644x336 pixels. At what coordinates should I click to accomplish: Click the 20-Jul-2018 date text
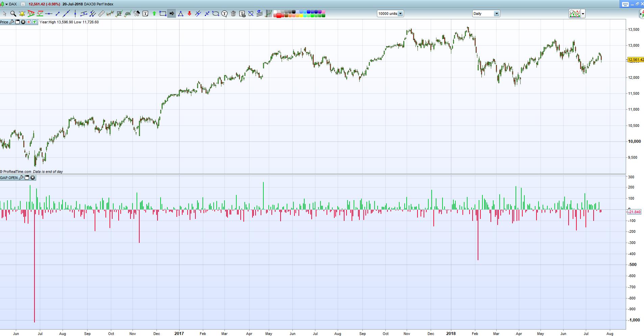(73, 4)
